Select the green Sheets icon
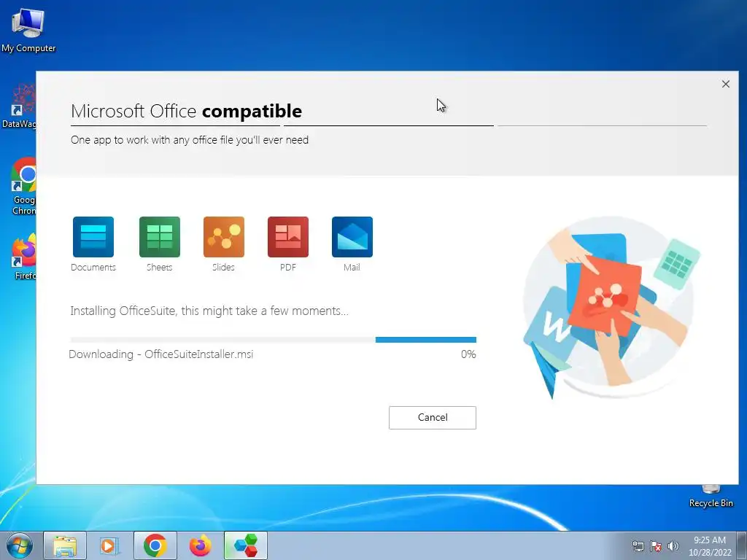This screenshot has width=747, height=560. pyautogui.click(x=160, y=237)
